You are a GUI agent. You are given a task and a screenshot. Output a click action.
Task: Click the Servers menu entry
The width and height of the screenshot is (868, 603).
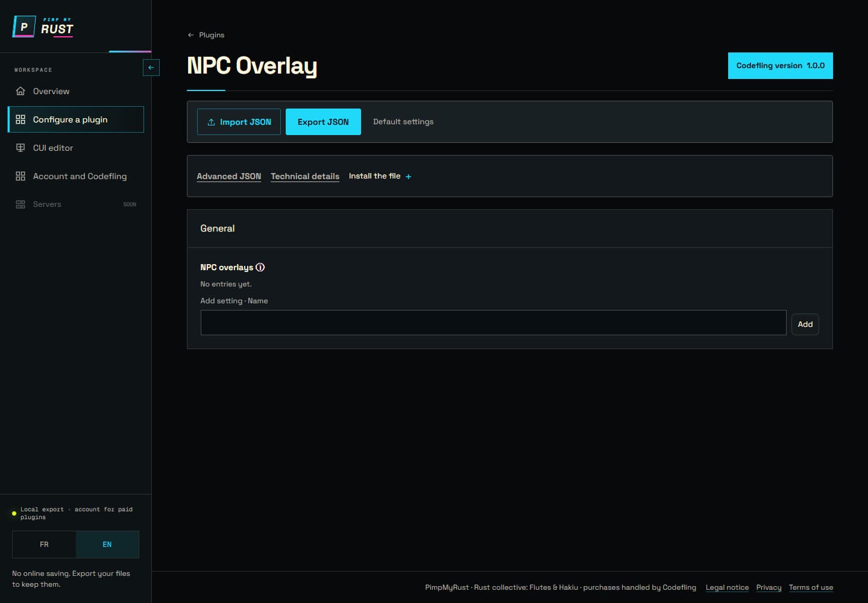pyautogui.click(x=75, y=204)
